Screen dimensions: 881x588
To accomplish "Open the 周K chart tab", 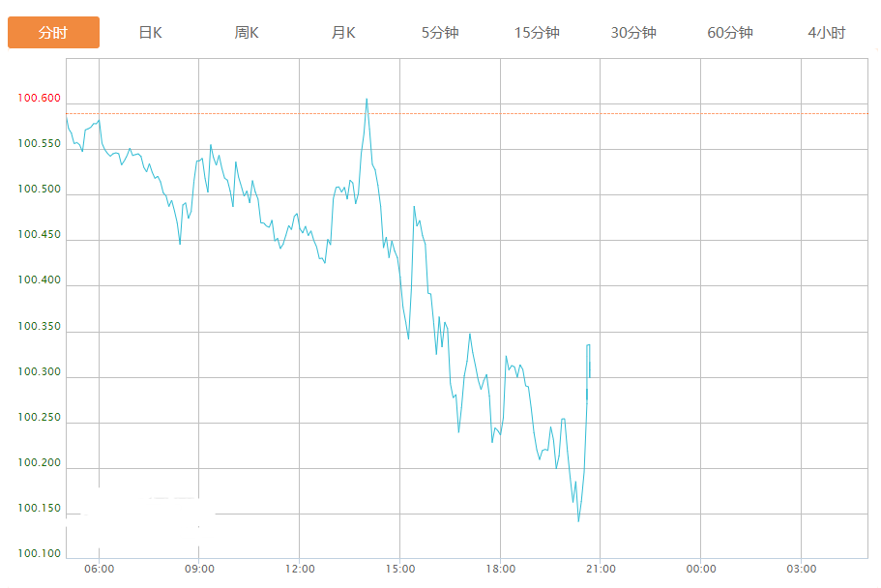I will tap(247, 33).
